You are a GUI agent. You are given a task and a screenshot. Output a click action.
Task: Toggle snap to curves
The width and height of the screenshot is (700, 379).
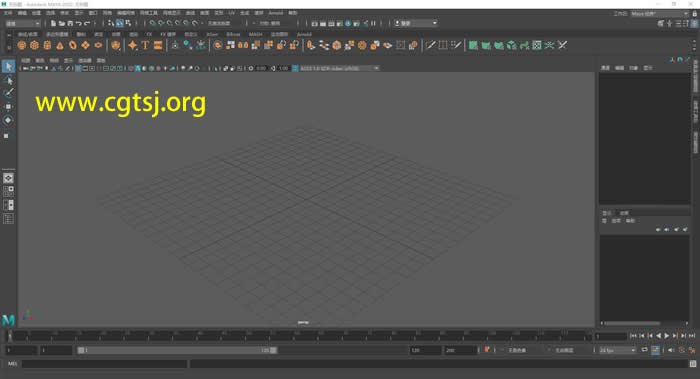[x=161, y=23]
